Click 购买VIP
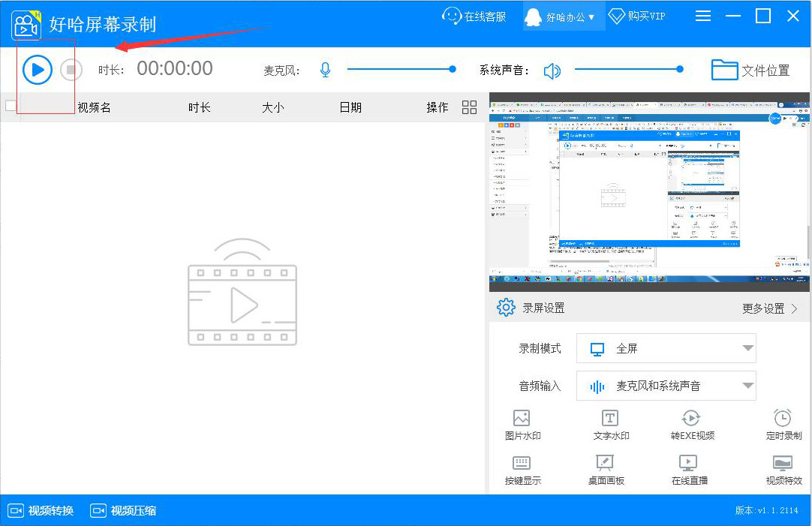 [636, 17]
